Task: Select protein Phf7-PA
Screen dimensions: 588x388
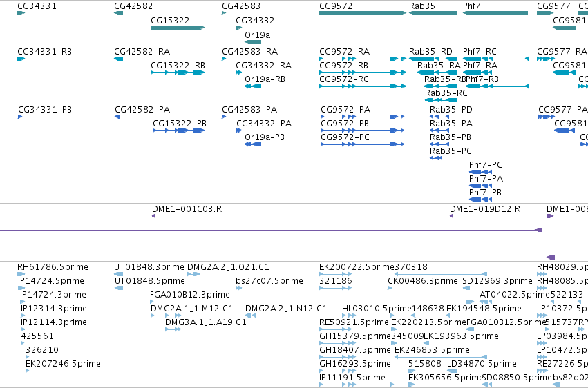Action: coord(486,179)
